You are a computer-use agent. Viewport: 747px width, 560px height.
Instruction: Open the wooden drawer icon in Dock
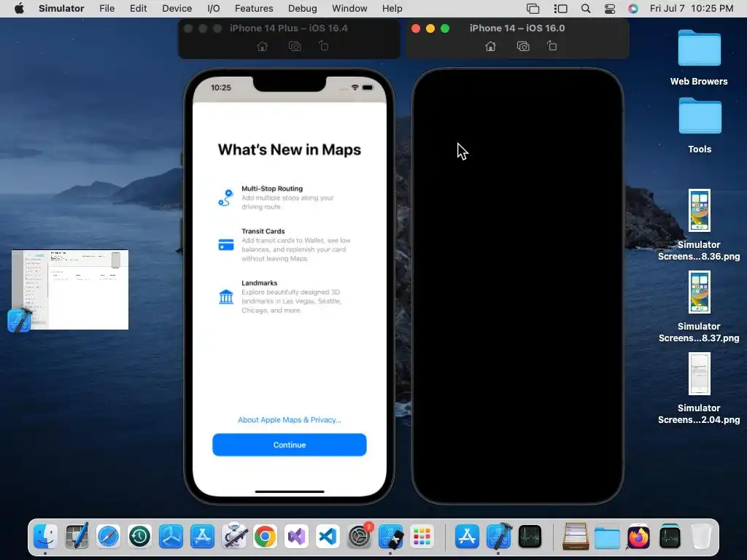(x=576, y=537)
